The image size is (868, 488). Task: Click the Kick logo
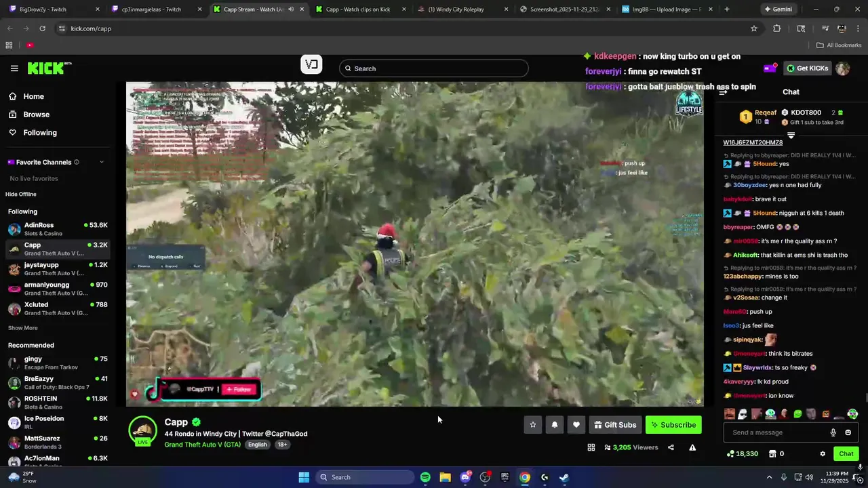[x=49, y=68]
